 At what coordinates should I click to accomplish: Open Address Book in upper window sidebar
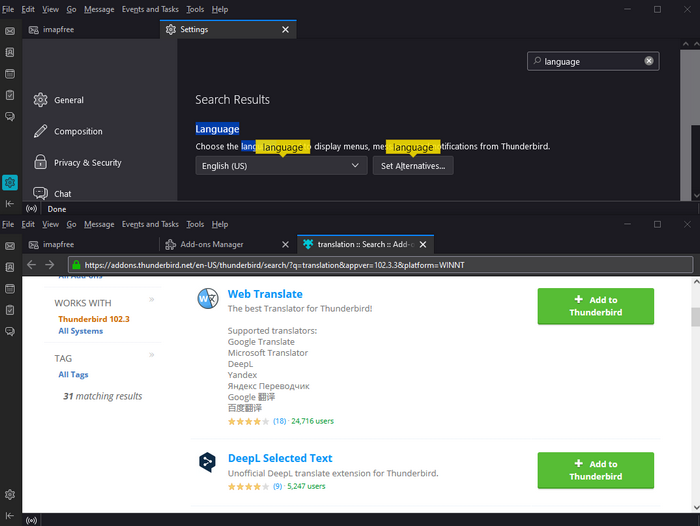(x=10, y=52)
